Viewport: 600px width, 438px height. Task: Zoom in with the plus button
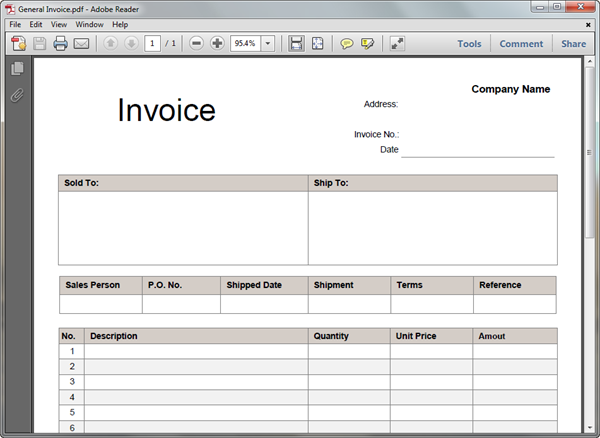point(217,44)
